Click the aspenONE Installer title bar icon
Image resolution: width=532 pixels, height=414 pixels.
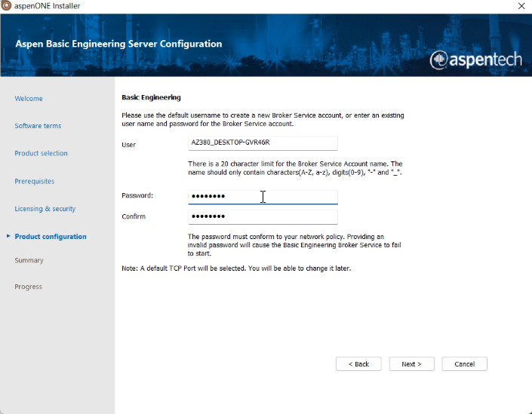(x=7, y=6)
